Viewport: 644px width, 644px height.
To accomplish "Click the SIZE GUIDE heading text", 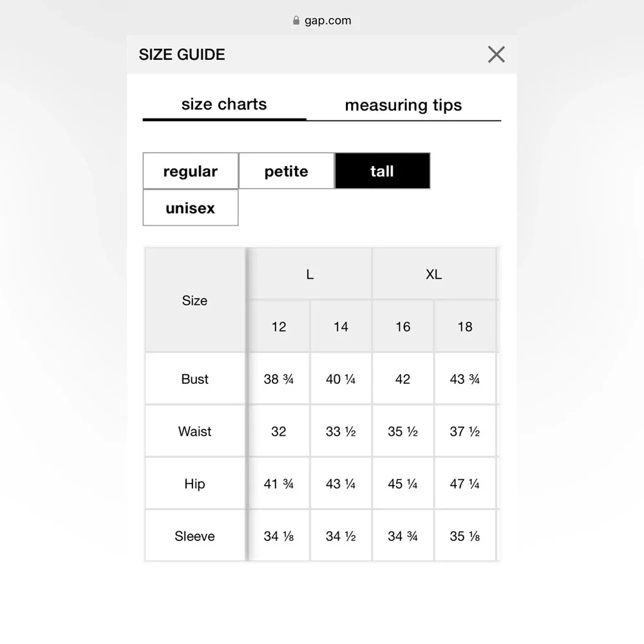I will [182, 55].
